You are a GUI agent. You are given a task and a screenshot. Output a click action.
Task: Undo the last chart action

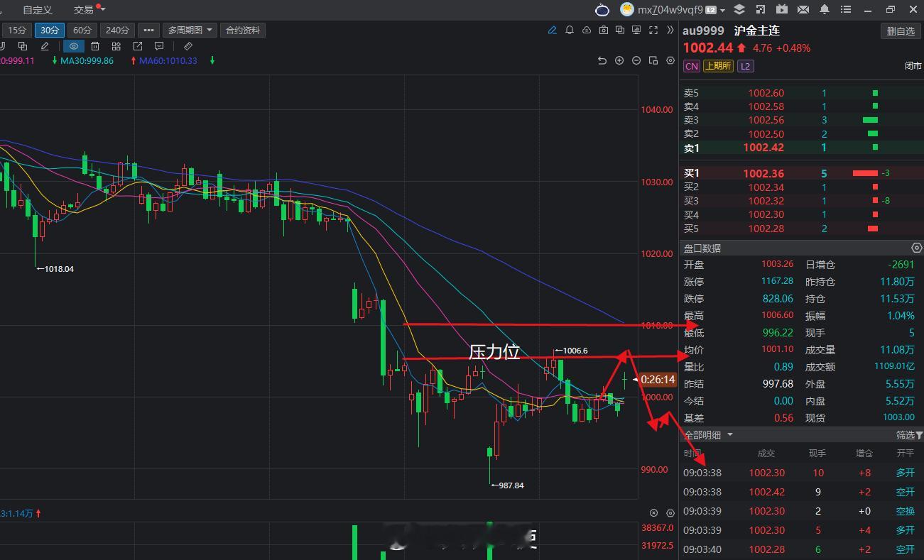click(x=602, y=61)
